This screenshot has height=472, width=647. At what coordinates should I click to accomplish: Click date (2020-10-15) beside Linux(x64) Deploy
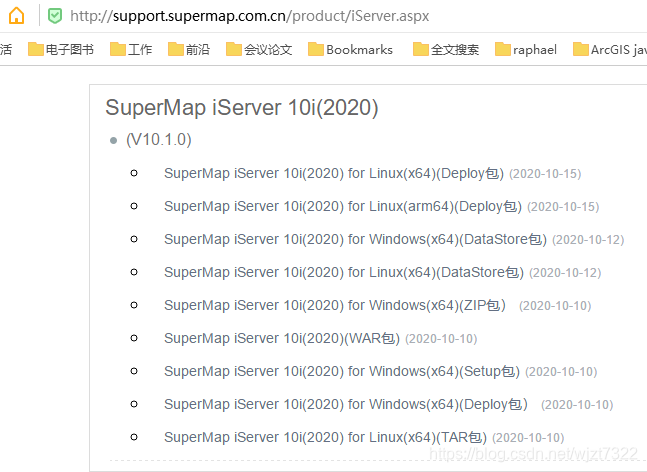pos(545,174)
